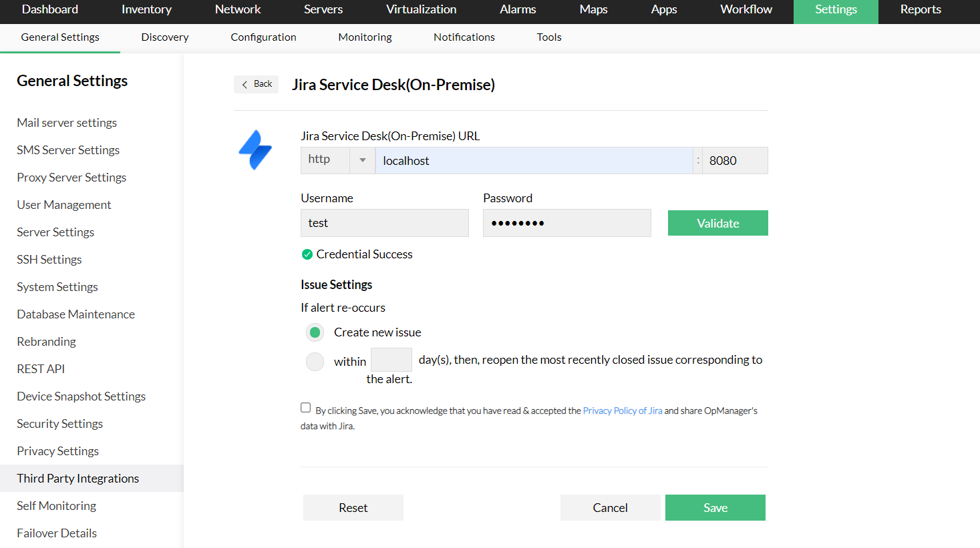
Task: Open the Privacy Policy of Jira link
Action: tap(622, 410)
